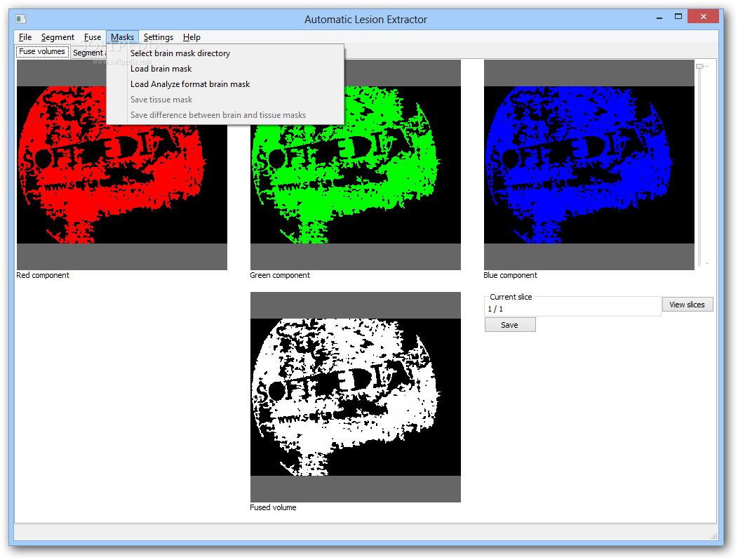
Task: Click the window resize grip
Action: pyautogui.click(x=714, y=536)
